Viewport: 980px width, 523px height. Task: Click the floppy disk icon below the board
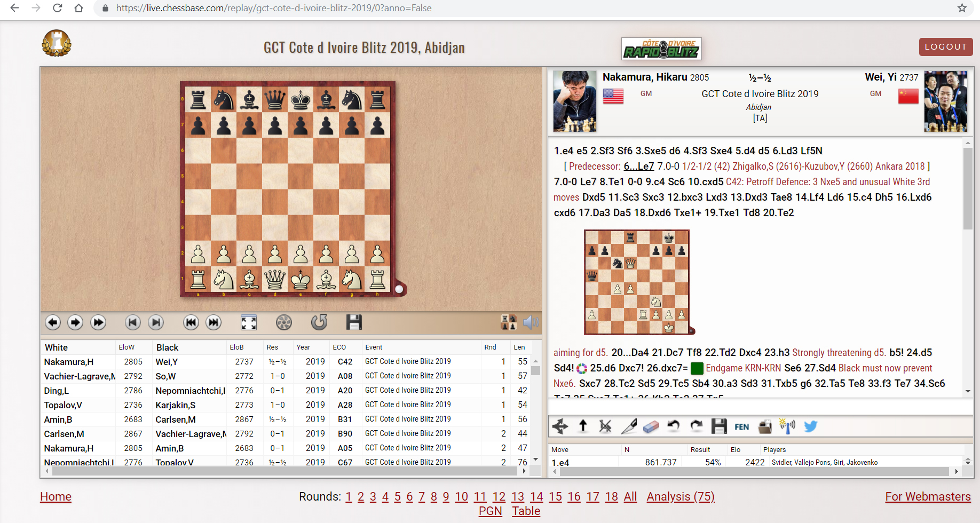(x=354, y=322)
